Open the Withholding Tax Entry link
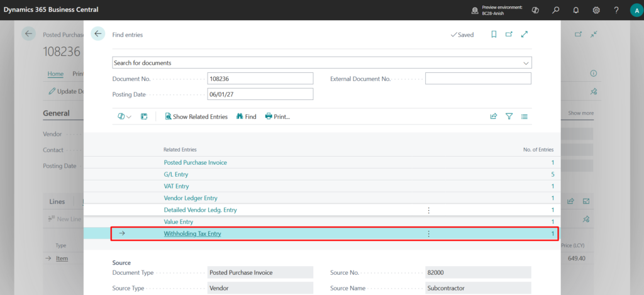644x295 pixels. [x=192, y=233]
